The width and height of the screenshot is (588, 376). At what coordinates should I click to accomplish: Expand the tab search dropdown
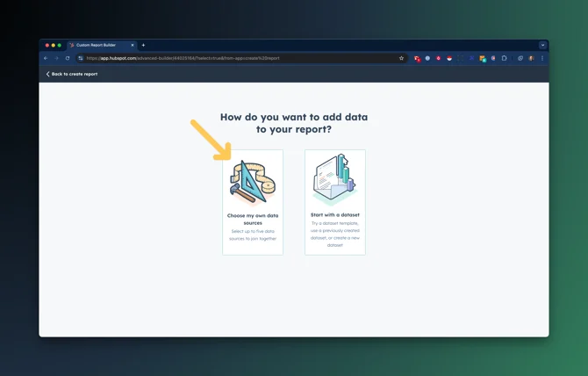click(542, 45)
